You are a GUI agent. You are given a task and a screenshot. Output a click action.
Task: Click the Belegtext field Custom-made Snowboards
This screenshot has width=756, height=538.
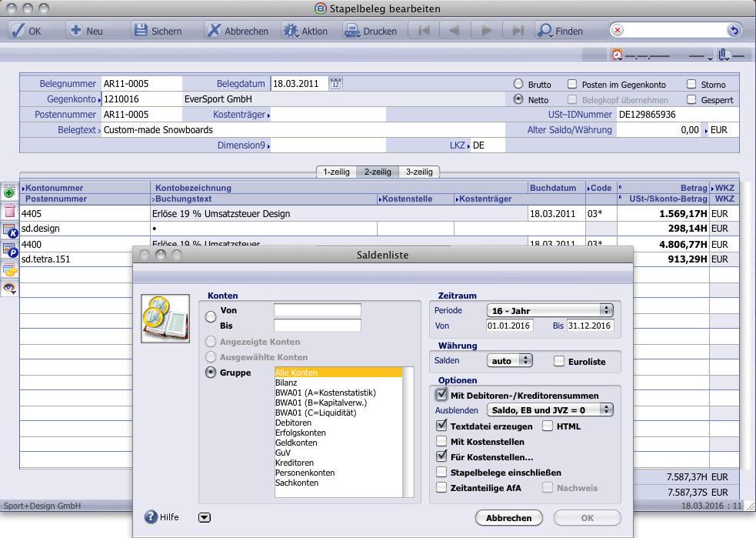coord(303,130)
